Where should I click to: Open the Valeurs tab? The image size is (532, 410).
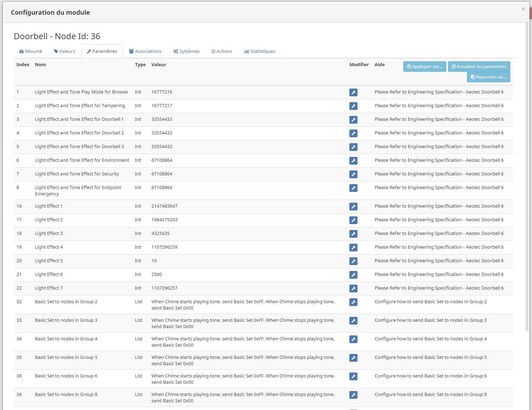[64, 51]
